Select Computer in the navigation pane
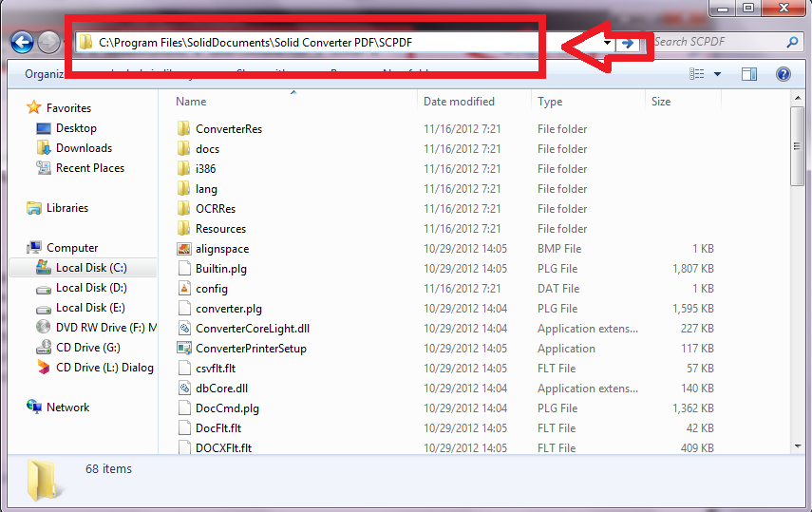Viewport: 812px width, 512px height. coord(72,248)
